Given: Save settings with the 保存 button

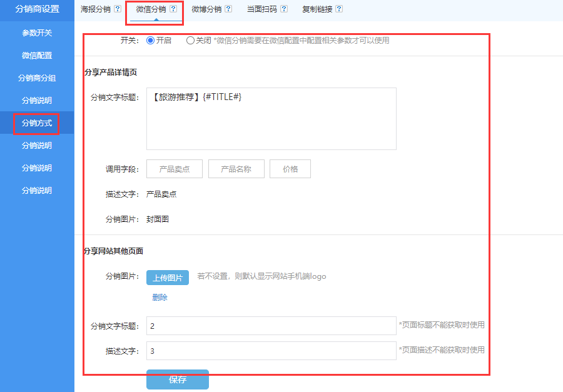Looking at the screenshot, I should (178, 379).
